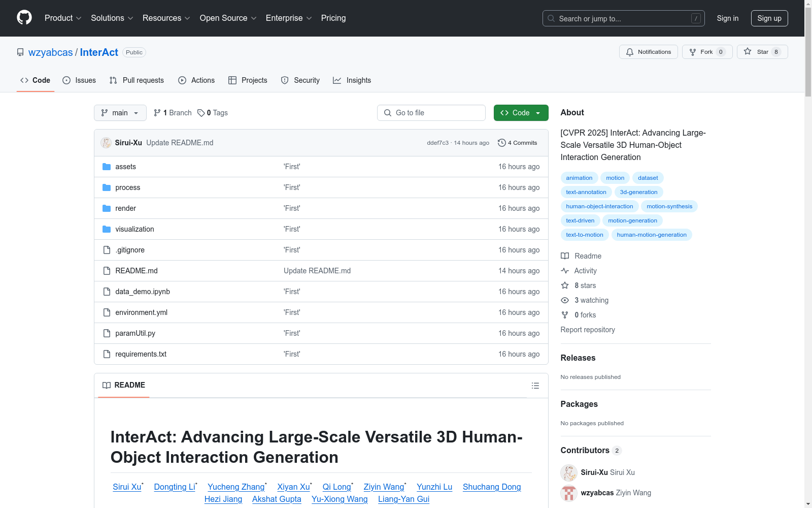This screenshot has height=508, width=812.
Task: Click the Activity pulse icon
Action: tap(565, 271)
